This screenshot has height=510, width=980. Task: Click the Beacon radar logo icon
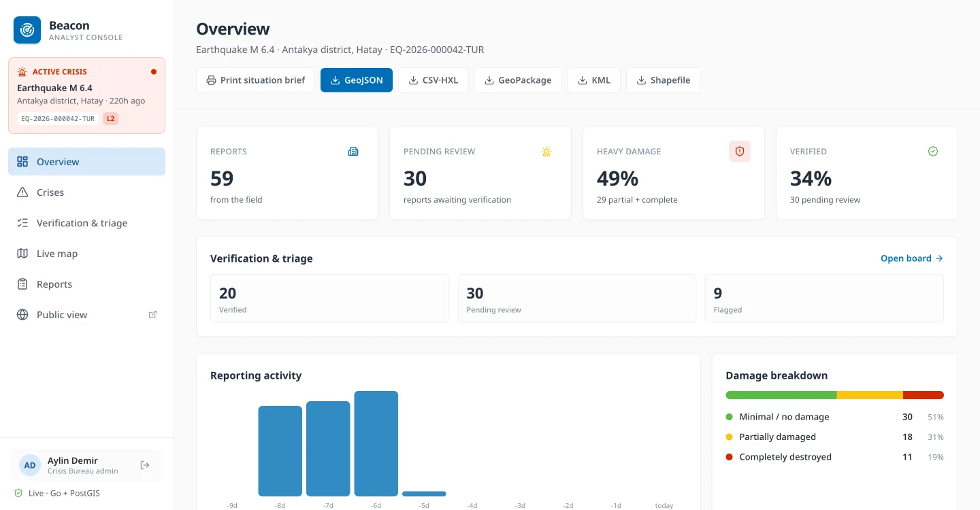27,30
